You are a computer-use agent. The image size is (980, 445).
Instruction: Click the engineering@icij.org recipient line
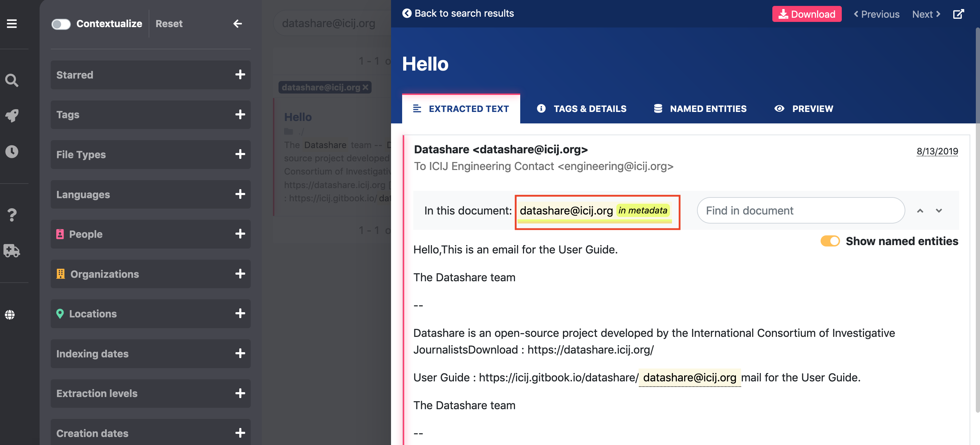[543, 166]
